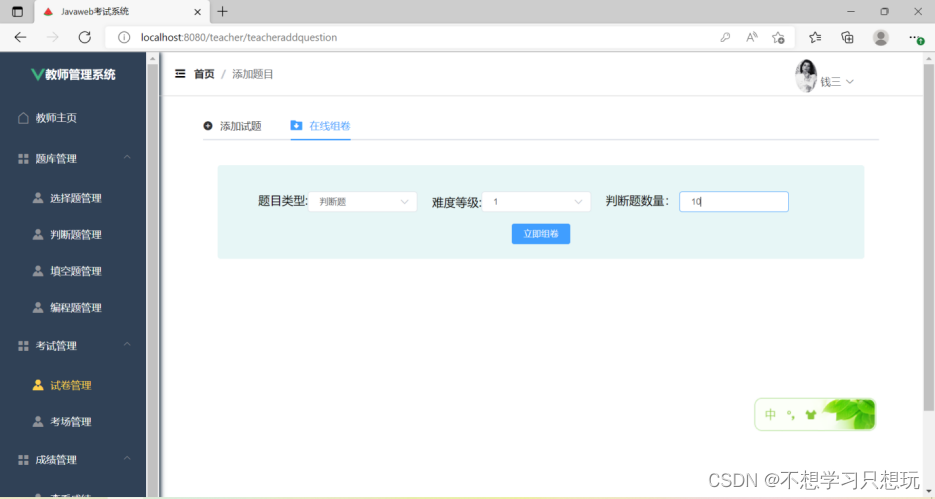
Task: Click the plus icon of 添加试题
Action: (208, 126)
